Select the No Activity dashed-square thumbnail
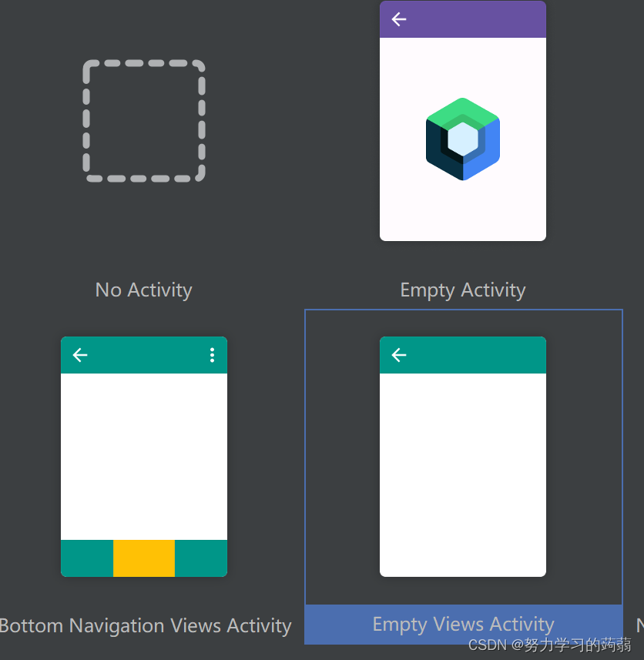 144,121
